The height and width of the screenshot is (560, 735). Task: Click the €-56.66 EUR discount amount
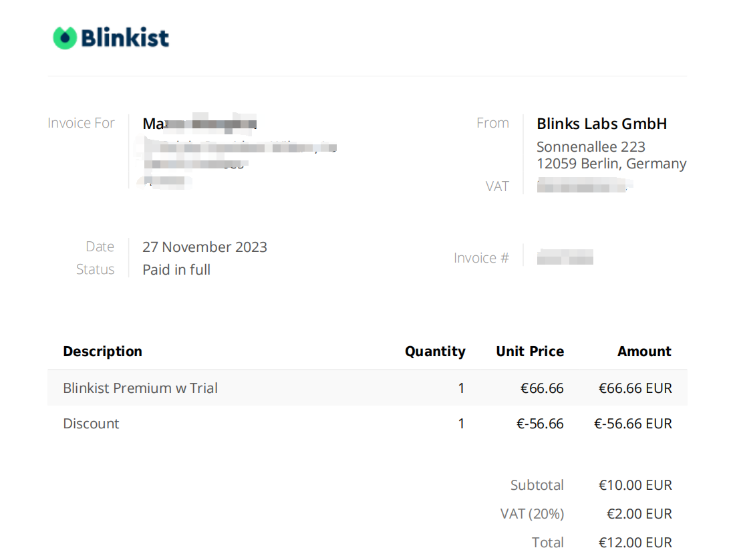(633, 424)
